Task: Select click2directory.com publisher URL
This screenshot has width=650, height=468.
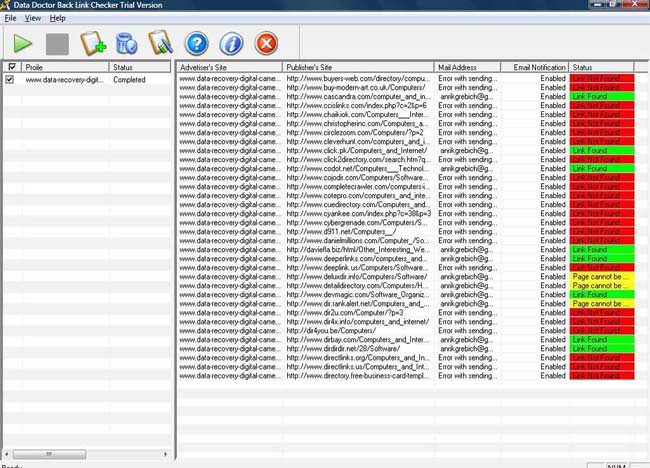Action: [x=358, y=160]
